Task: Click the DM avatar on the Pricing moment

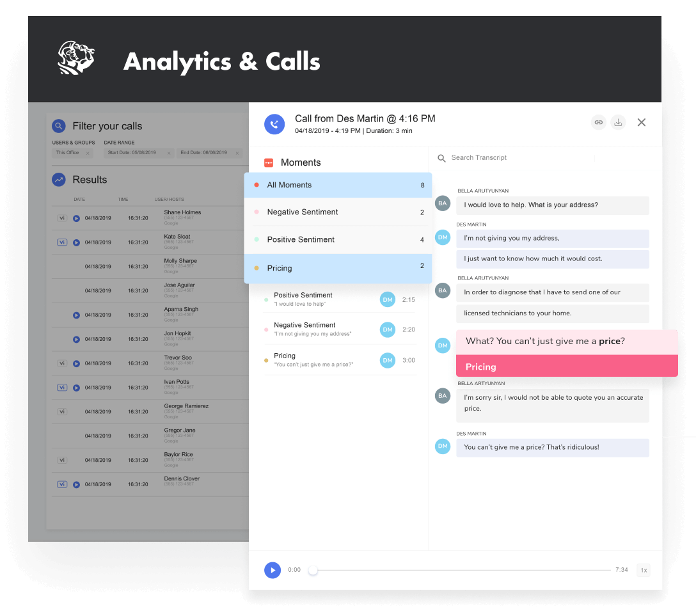Action: coord(388,360)
